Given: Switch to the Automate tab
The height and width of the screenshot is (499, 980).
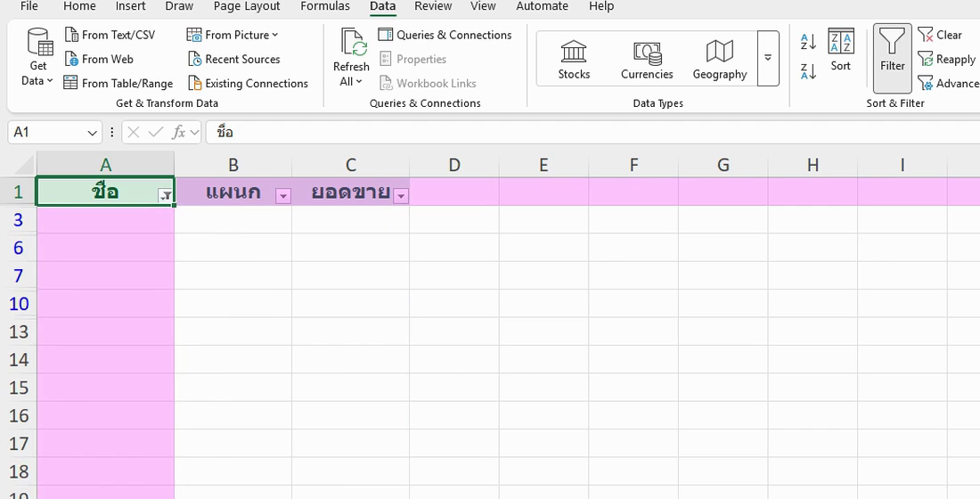Looking at the screenshot, I should pyautogui.click(x=542, y=6).
